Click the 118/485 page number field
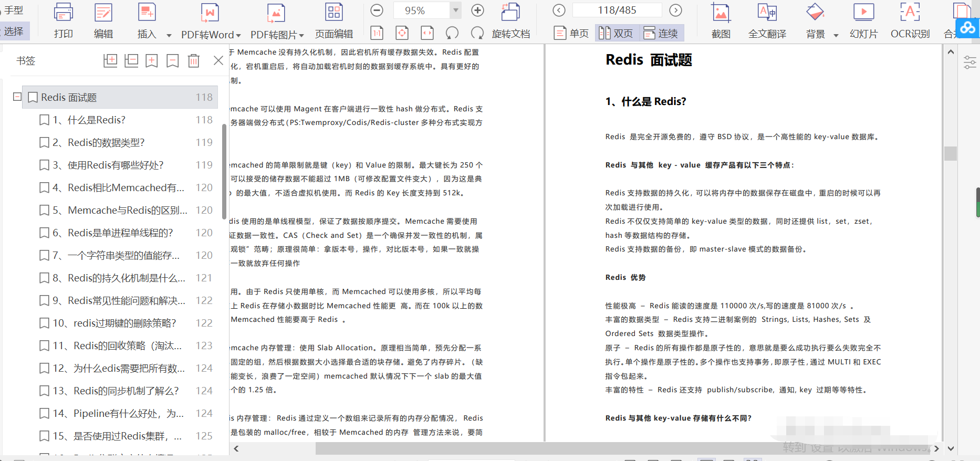980x461 pixels. (617, 10)
